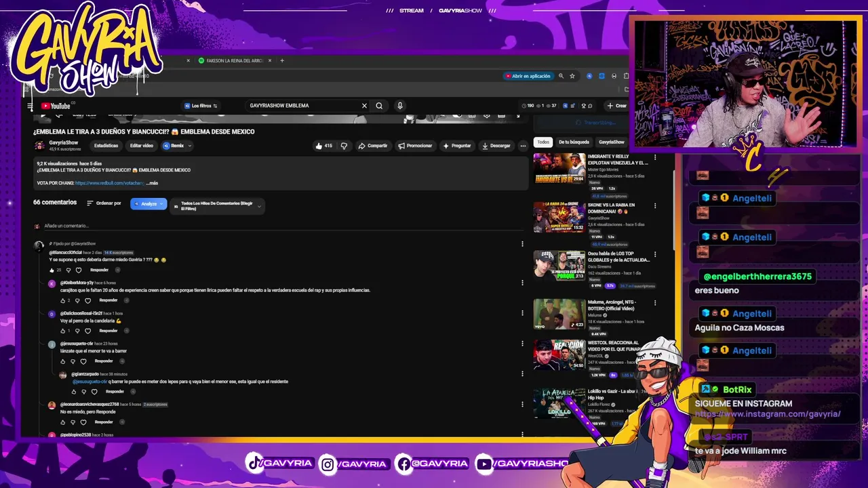Open options for IMIGRANTE Y REILLY video
The width and height of the screenshot is (868, 488).
tap(655, 157)
